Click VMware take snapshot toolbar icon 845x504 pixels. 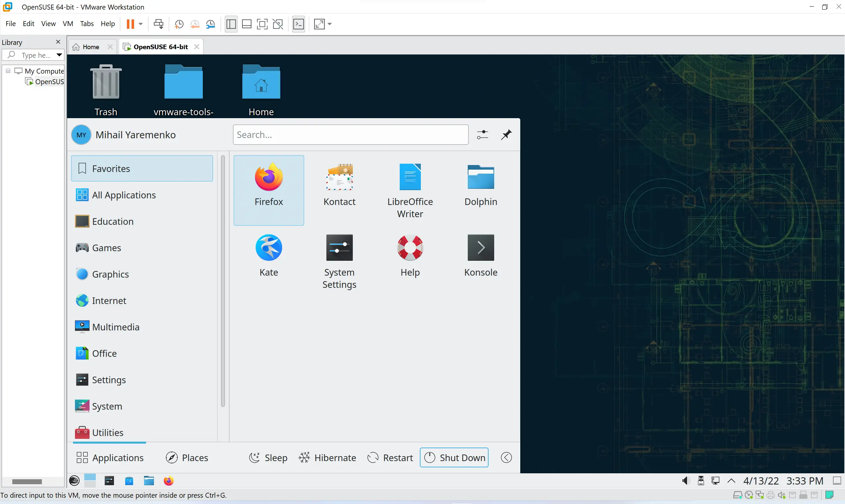179,24
